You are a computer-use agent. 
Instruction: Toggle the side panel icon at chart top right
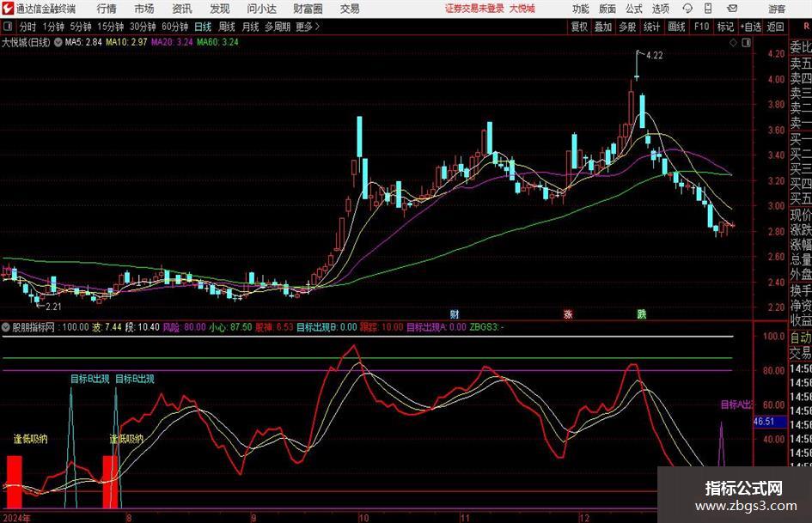point(746,43)
